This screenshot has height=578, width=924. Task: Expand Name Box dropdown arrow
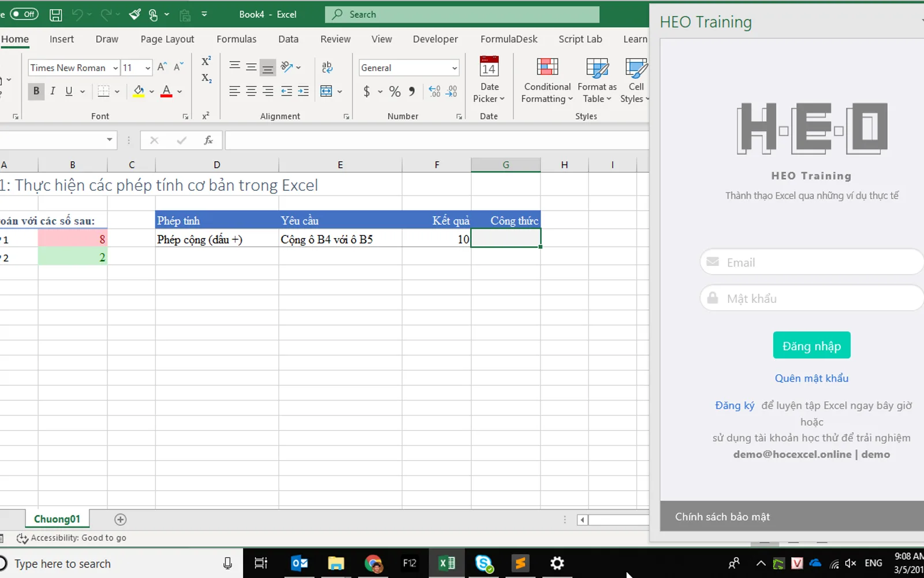(x=109, y=140)
